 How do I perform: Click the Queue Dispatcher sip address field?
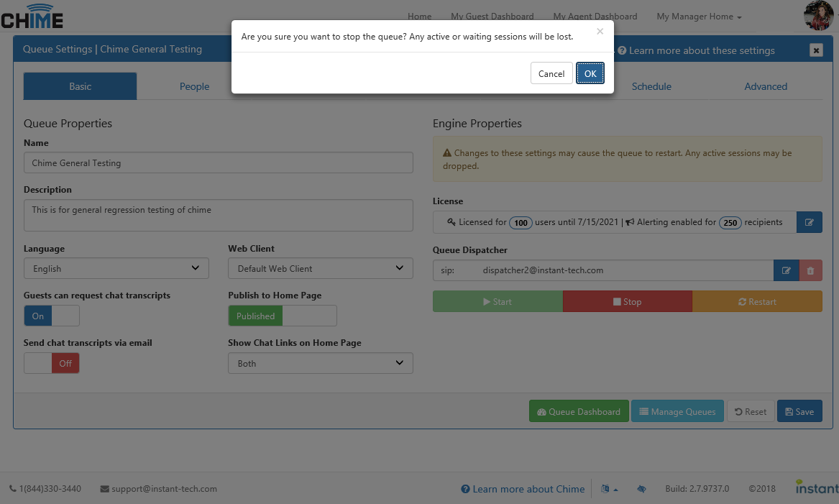tap(603, 270)
